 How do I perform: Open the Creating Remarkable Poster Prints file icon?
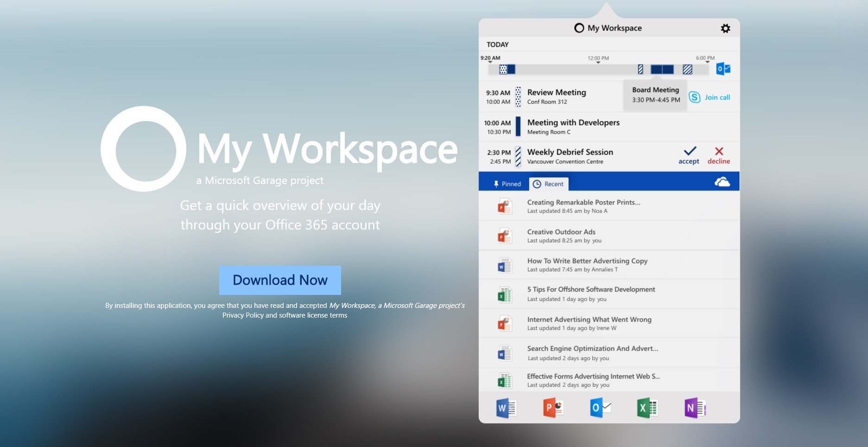pyautogui.click(x=505, y=206)
